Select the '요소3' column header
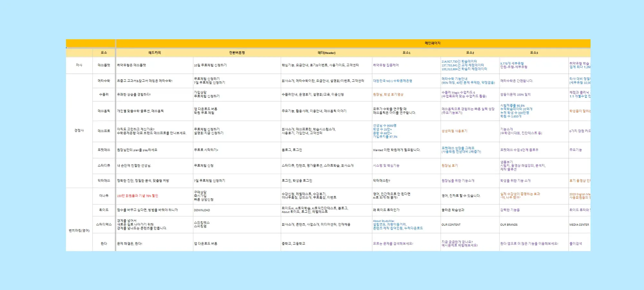Image resolution: width=644 pixels, height=290 pixels. pyautogui.click(x=534, y=53)
